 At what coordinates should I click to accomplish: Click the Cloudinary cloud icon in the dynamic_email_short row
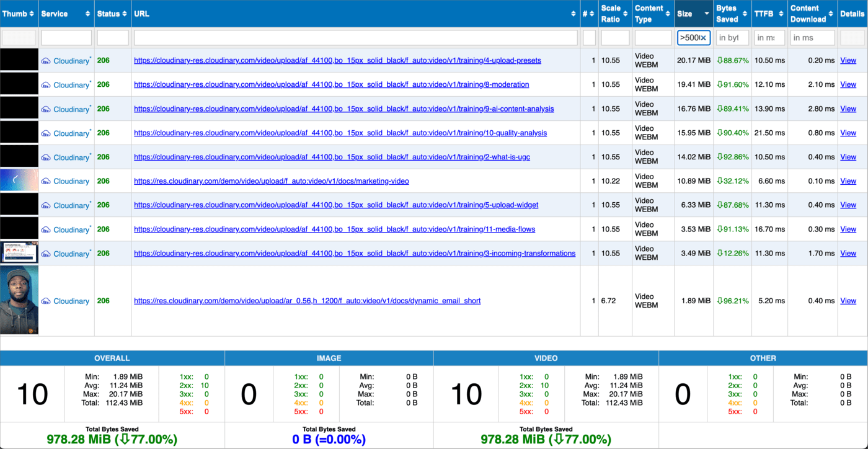pyautogui.click(x=46, y=301)
